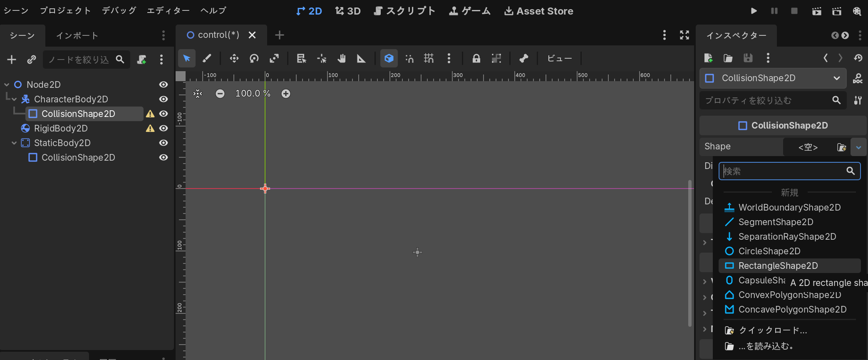Screen dimensions: 868x360
Task: Run the current scene
Action: pyautogui.click(x=817, y=11)
